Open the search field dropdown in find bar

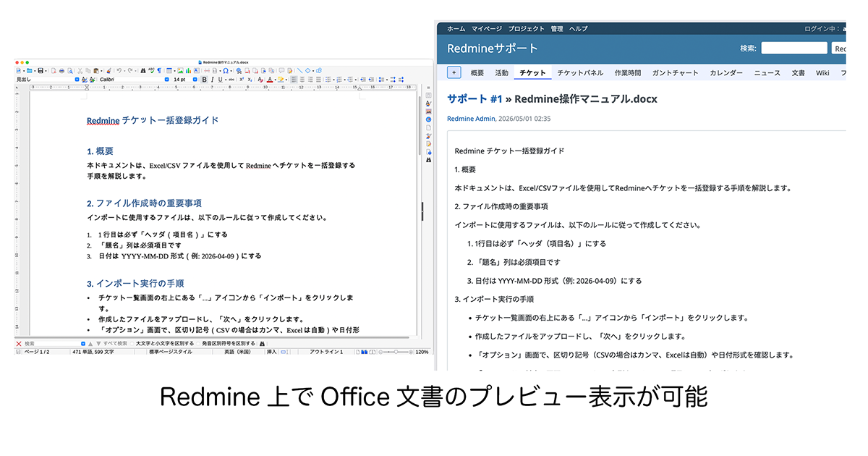click(x=83, y=344)
